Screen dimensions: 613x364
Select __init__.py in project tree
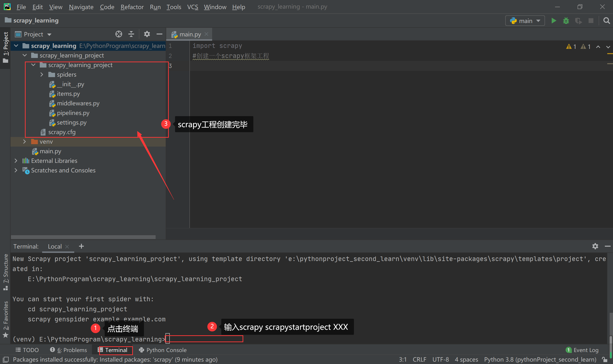[67, 84]
